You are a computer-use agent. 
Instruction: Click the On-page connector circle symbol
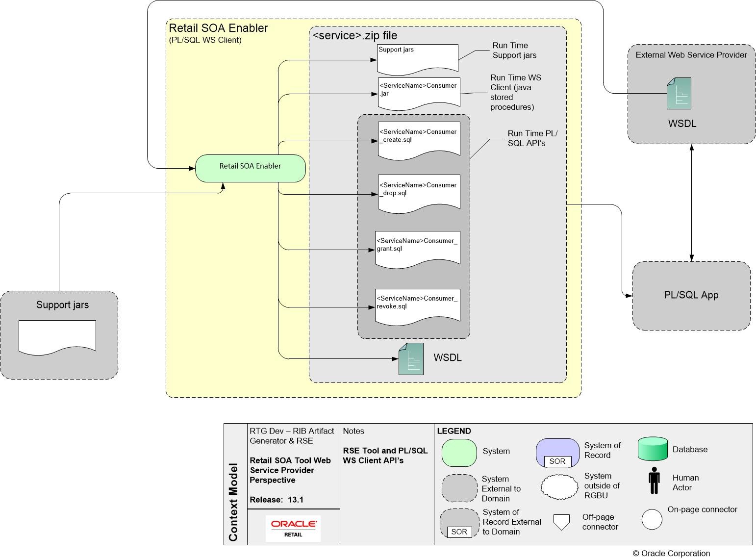click(x=652, y=519)
